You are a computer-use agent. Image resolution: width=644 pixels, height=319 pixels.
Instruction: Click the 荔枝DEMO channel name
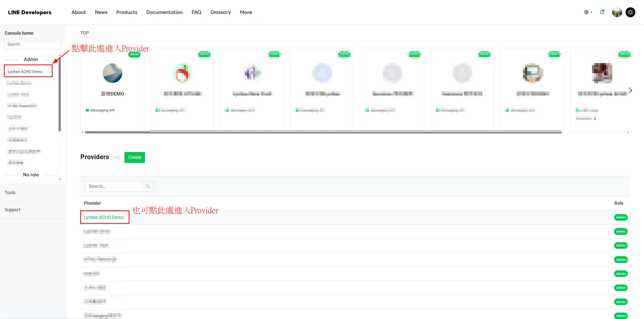tap(112, 94)
